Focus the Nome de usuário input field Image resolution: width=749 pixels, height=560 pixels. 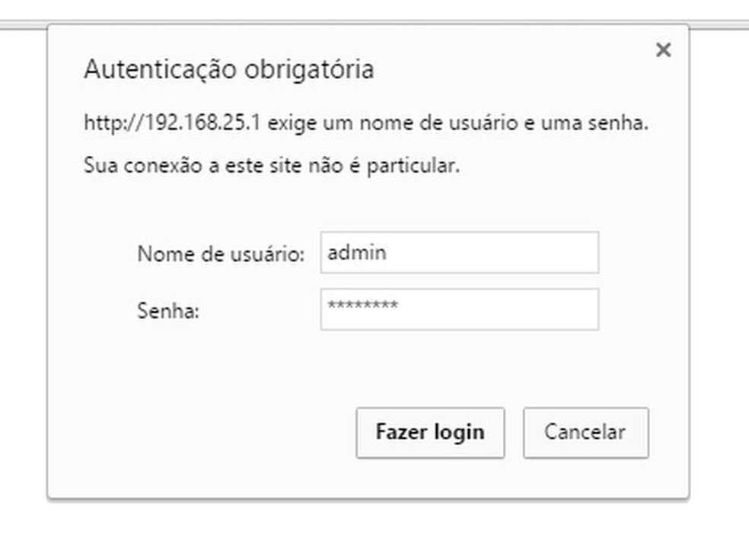pyautogui.click(x=459, y=253)
